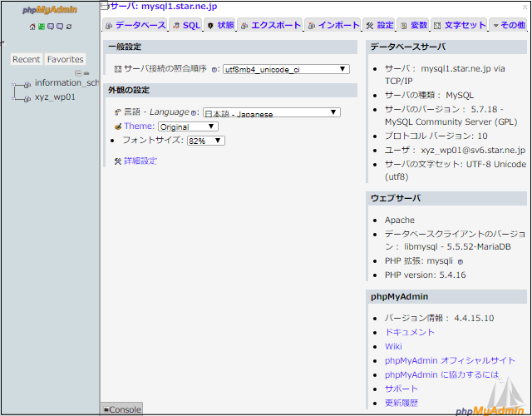This screenshot has width=532, height=416.
Task: Open the サポート link
Action: (x=401, y=389)
